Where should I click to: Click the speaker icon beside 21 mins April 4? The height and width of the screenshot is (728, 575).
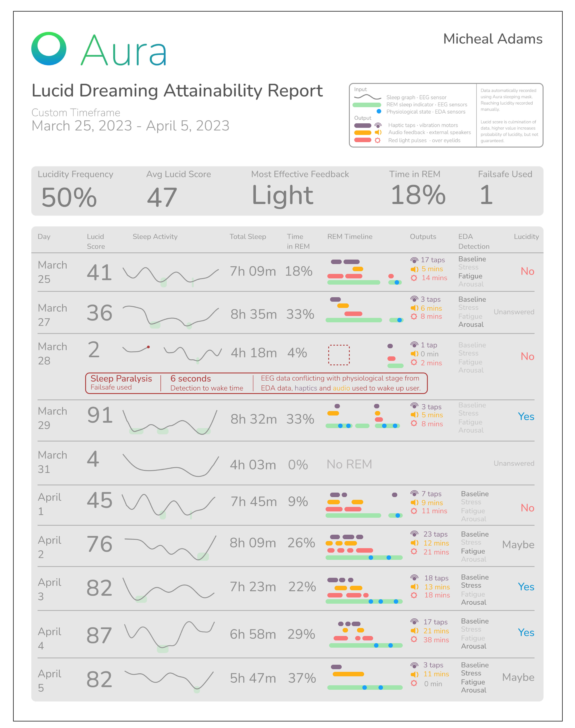[414, 630]
